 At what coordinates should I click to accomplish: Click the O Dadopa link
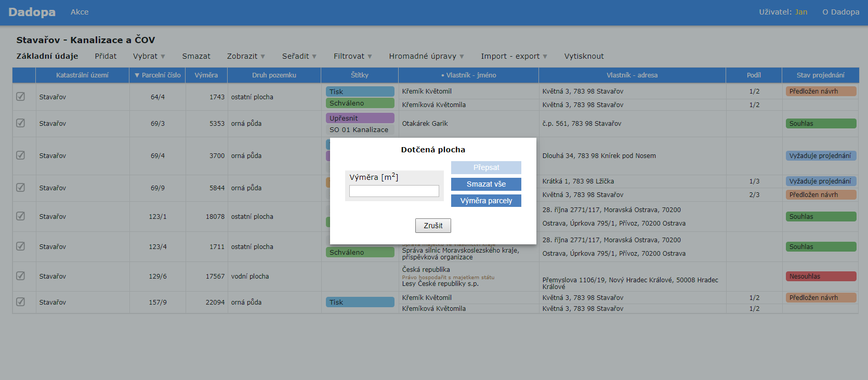pos(840,12)
